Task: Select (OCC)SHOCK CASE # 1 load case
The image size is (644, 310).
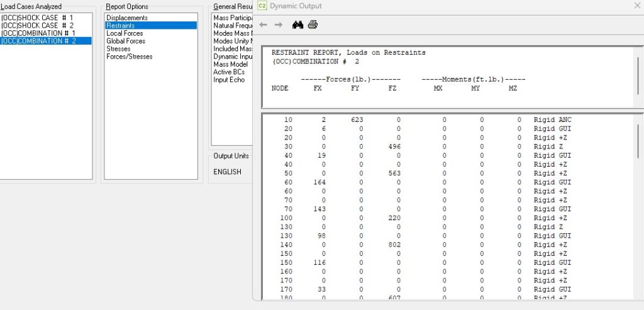Action: (38, 18)
